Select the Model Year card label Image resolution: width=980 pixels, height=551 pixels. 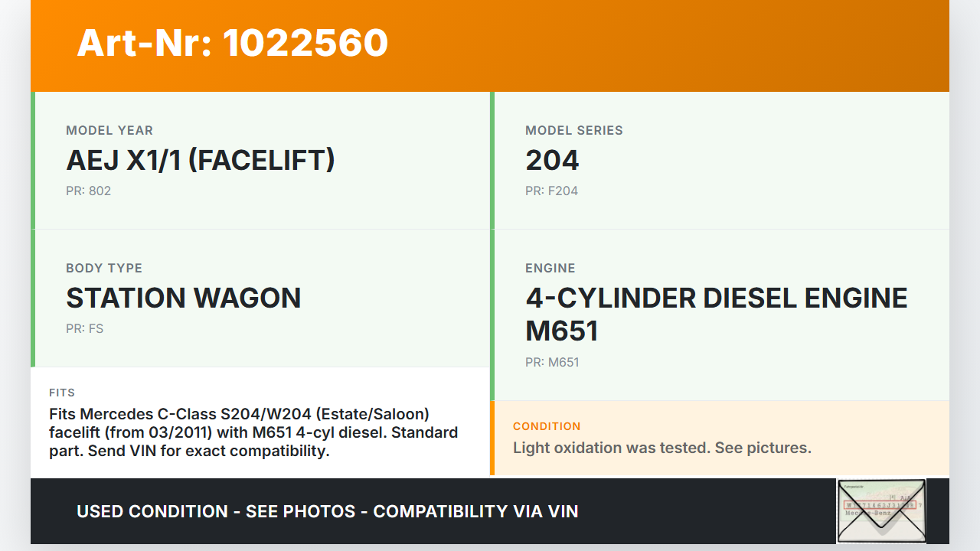pos(109,130)
